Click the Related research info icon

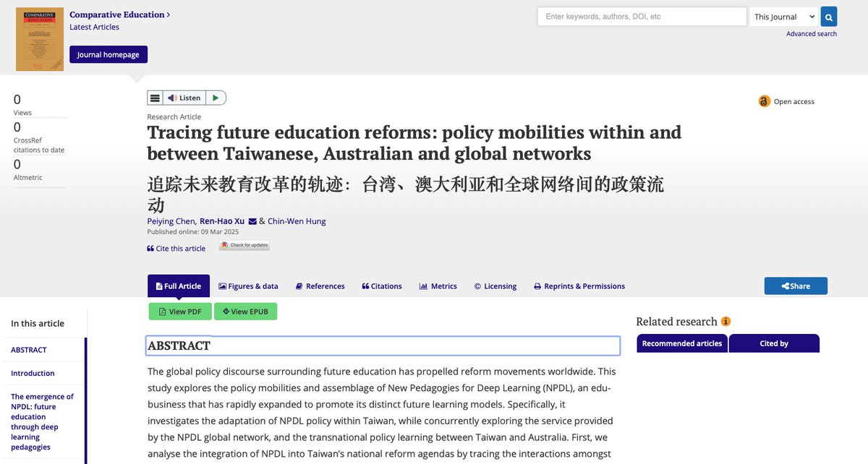tap(726, 322)
